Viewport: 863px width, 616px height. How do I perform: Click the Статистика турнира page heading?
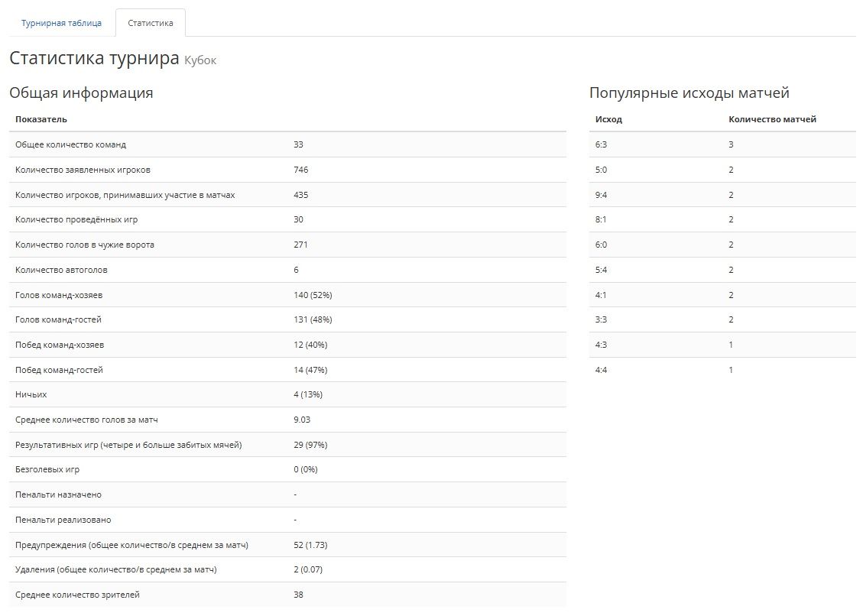point(94,59)
